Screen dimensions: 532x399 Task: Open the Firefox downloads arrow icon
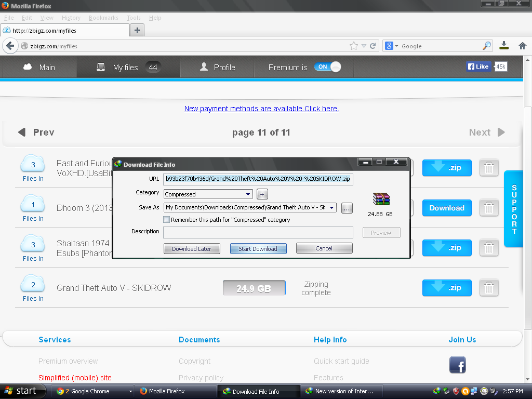pos(504,46)
